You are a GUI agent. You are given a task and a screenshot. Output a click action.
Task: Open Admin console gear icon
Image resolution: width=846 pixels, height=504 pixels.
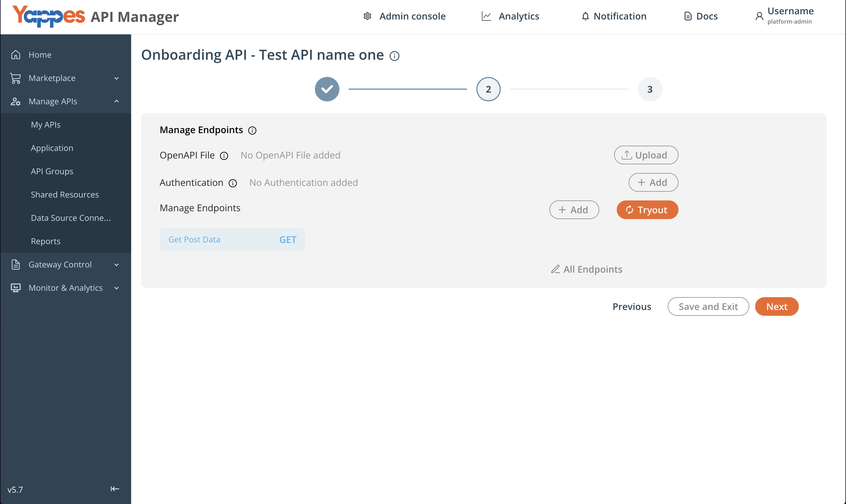point(367,16)
